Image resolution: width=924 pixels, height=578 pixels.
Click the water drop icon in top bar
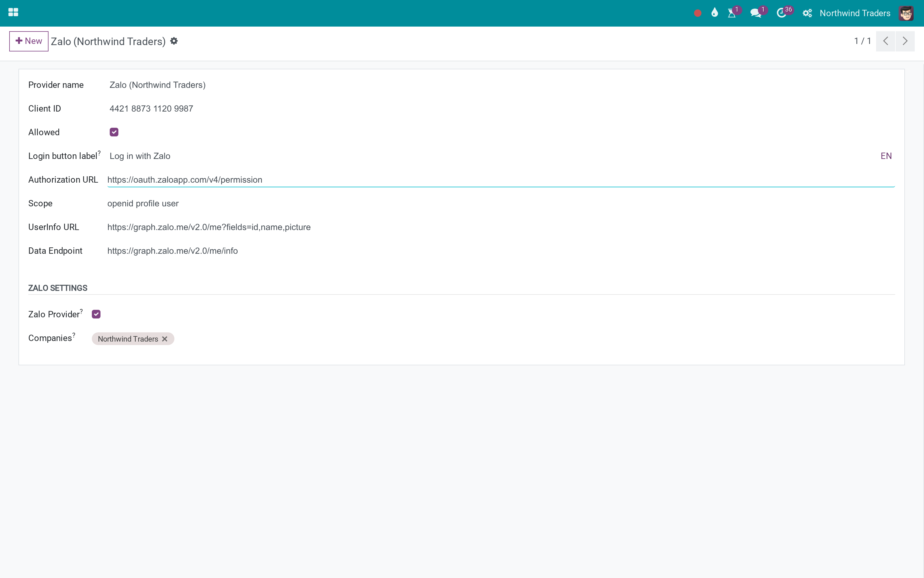pyautogui.click(x=715, y=13)
